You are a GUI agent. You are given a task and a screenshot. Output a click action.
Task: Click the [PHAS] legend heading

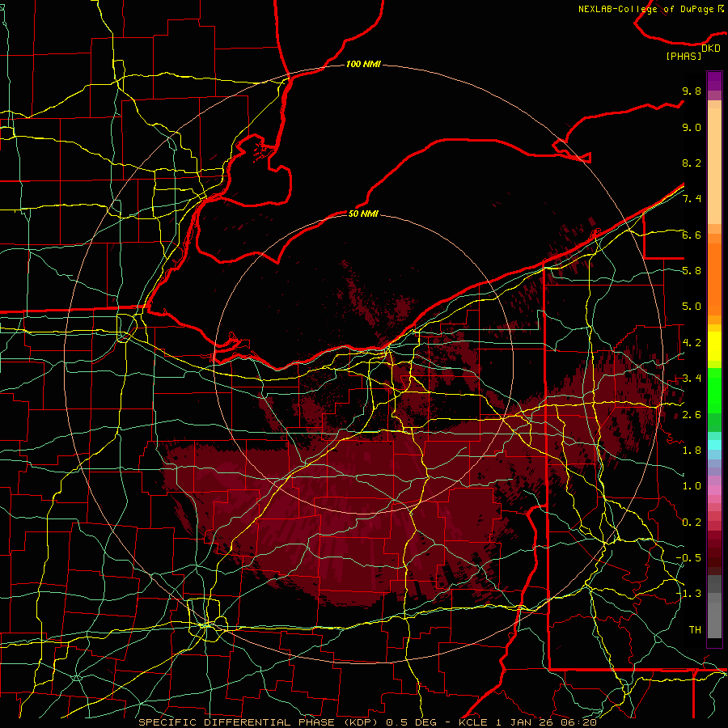click(684, 57)
